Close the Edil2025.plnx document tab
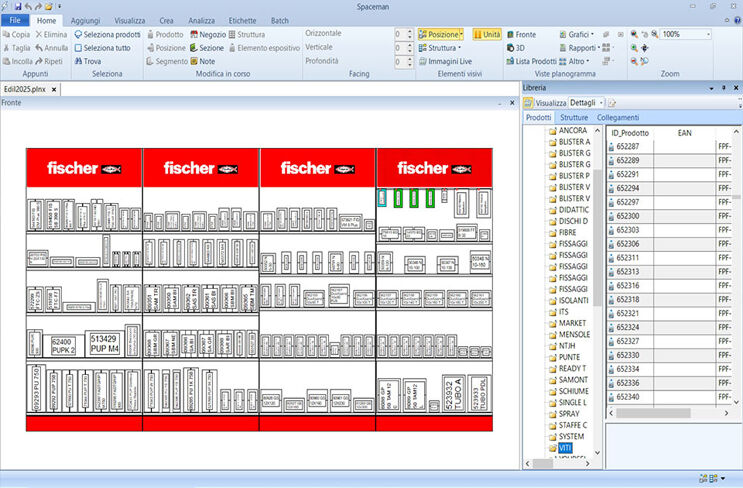Screen dimensions: 743x488 click(x=54, y=89)
